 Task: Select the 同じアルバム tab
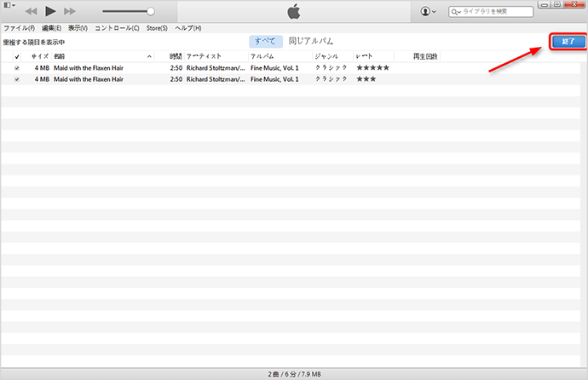coord(310,41)
